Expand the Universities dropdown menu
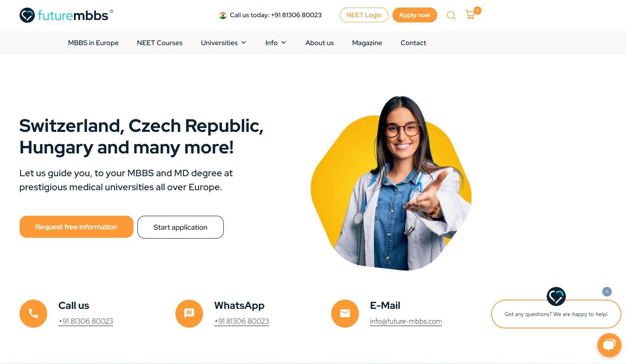Image resolution: width=627 pixels, height=364 pixels. tap(223, 43)
